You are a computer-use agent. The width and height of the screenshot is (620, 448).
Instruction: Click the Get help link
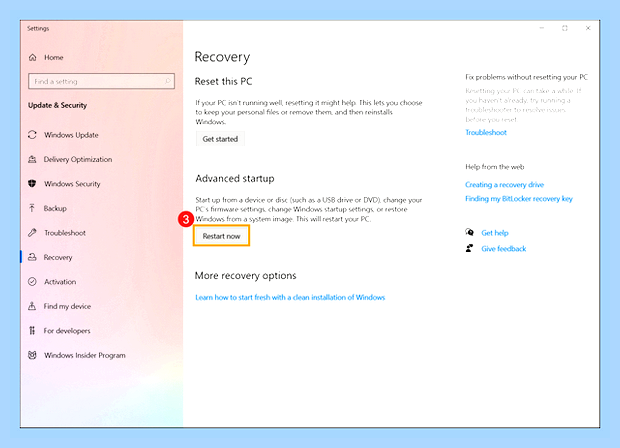[495, 233]
